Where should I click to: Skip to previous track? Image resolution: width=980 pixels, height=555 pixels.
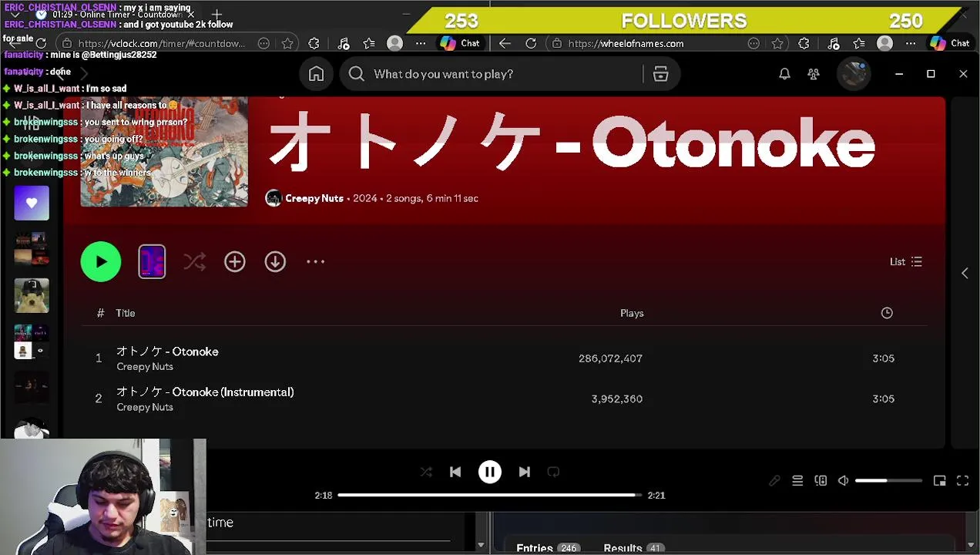[x=455, y=472]
